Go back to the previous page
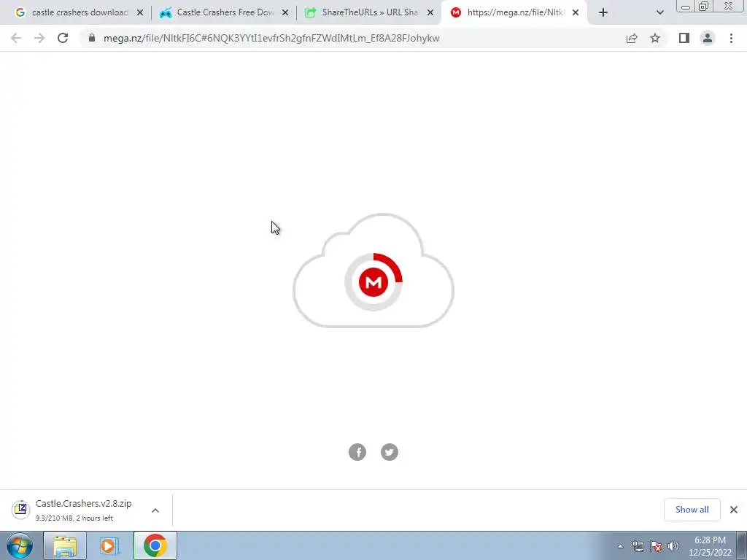Image resolution: width=747 pixels, height=560 pixels. pos(16,38)
